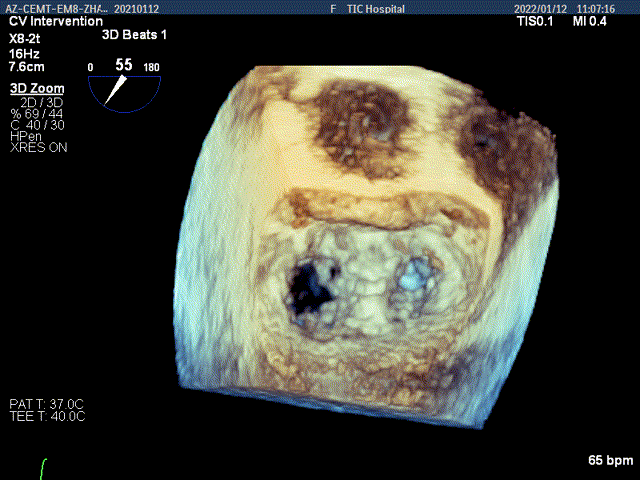The width and height of the screenshot is (640, 480).
Task: Click the 55 degree angle value
Action: pyautogui.click(x=123, y=64)
